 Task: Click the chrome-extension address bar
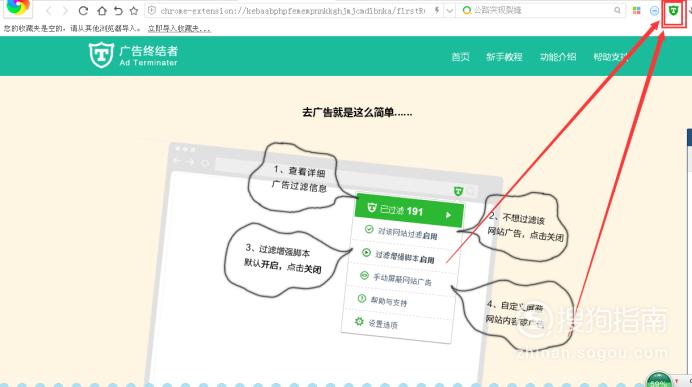point(293,10)
